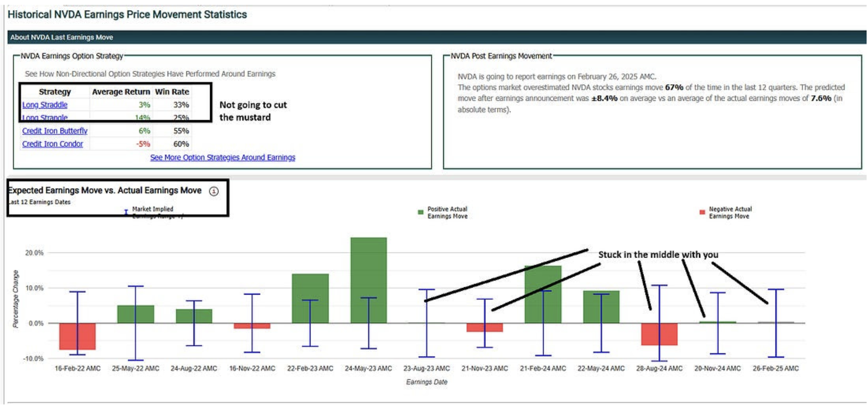Select the 60% win rate cell
Image resolution: width=868 pixels, height=406 pixels.
tap(181, 144)
